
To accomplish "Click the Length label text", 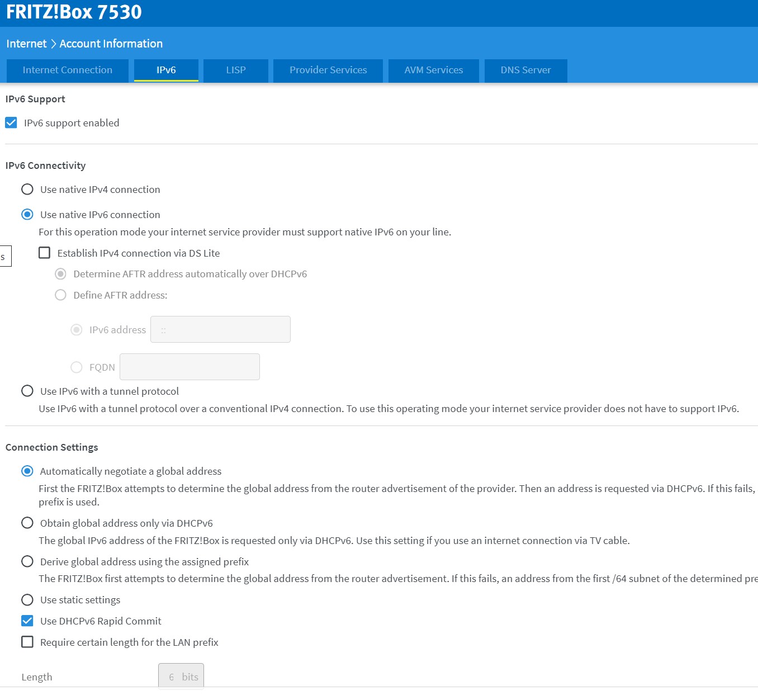I will [37, 677].
